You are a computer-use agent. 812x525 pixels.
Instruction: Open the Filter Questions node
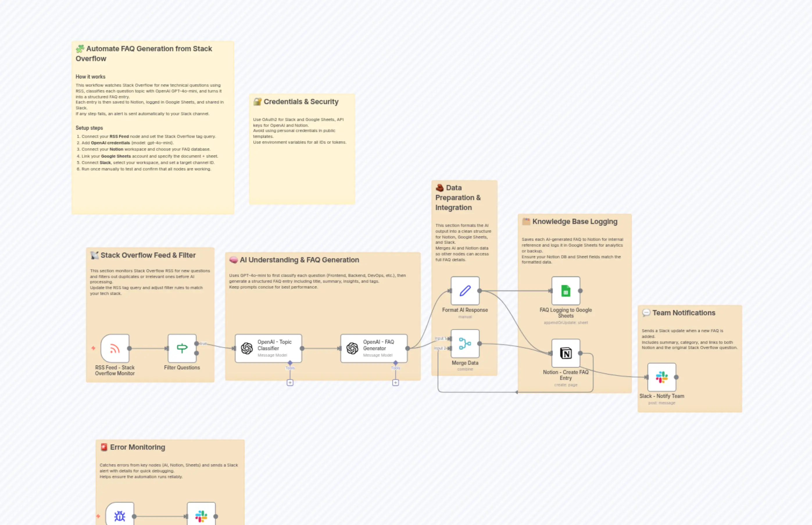pos(182,348)
